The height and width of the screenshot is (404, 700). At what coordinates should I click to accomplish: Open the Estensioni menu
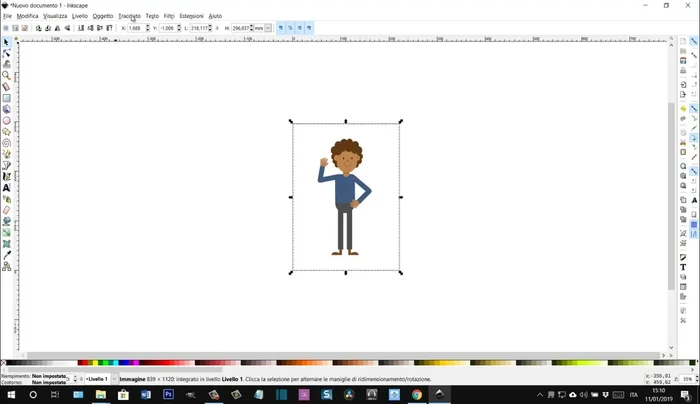[191, 16]
